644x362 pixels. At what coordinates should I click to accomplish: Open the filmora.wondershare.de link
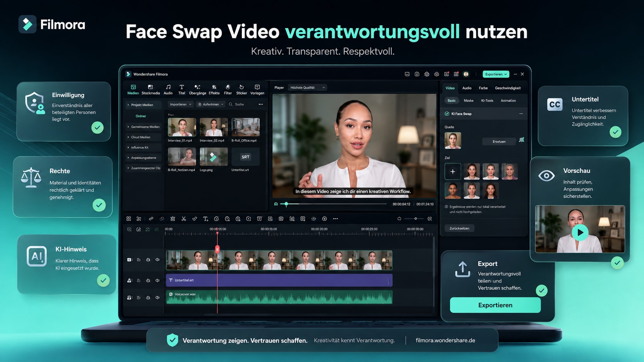pyautogui.click(x=445, y=340)
